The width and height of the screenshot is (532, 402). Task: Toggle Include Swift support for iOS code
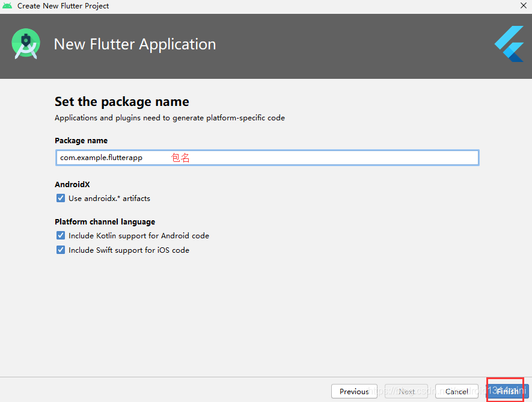(x=61, y=250)
